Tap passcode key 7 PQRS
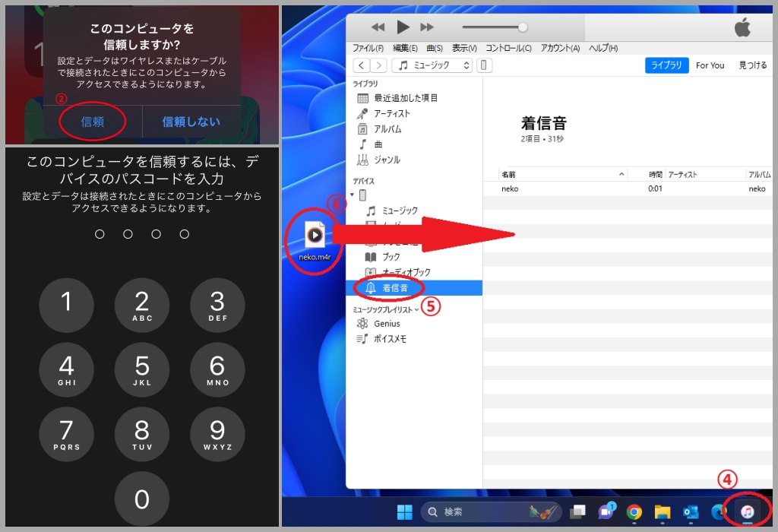This screenshot has height=532, width=778. pos(67,434)
